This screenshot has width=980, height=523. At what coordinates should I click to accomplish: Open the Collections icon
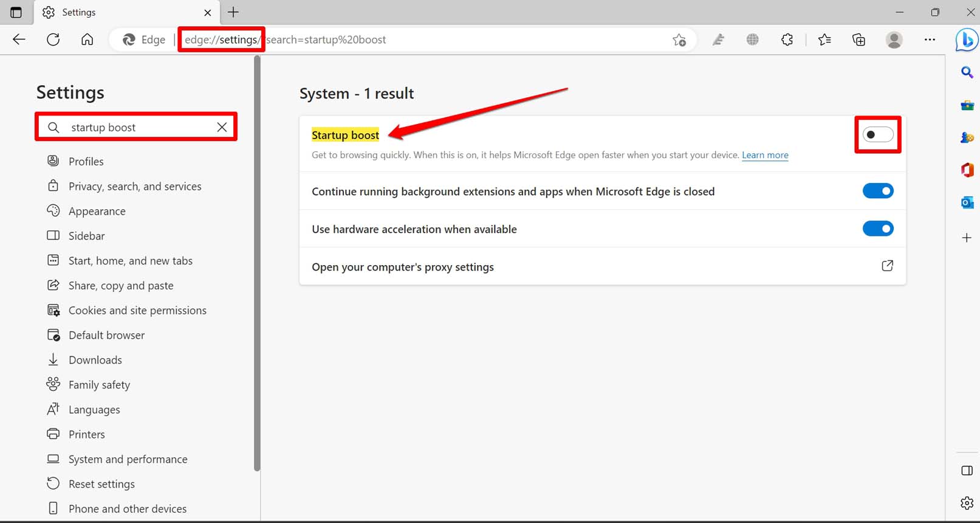tap(858, 40)
